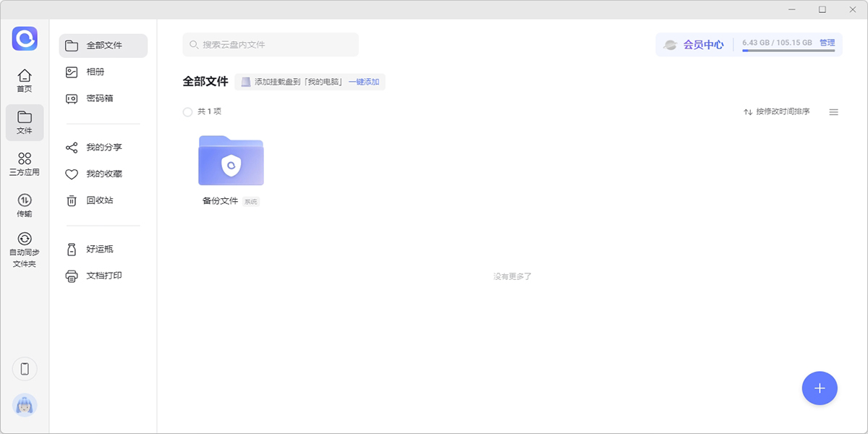This screenshot has height=434, width=868.
Task: Click the mounted disk drive icon
Action: pos(246,82)
